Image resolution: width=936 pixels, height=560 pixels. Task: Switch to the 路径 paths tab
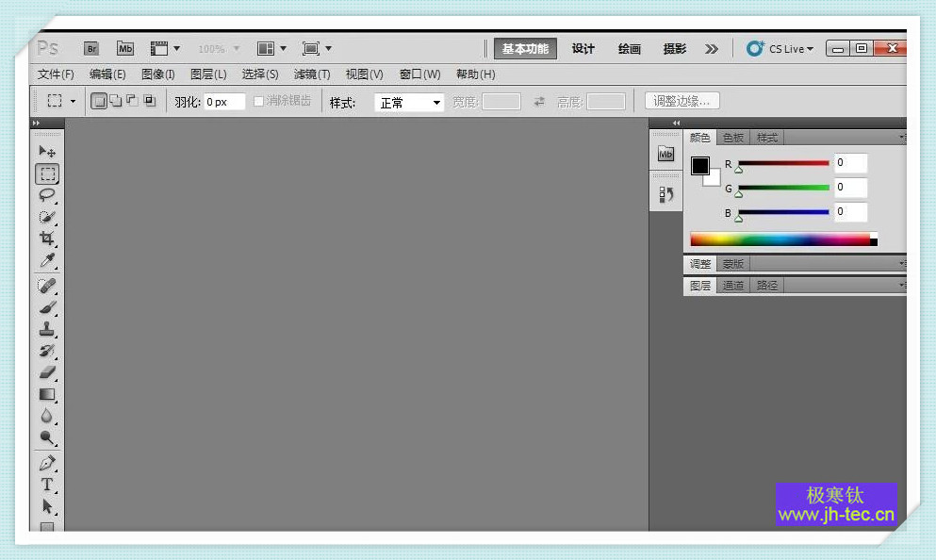tap(767, 286)
